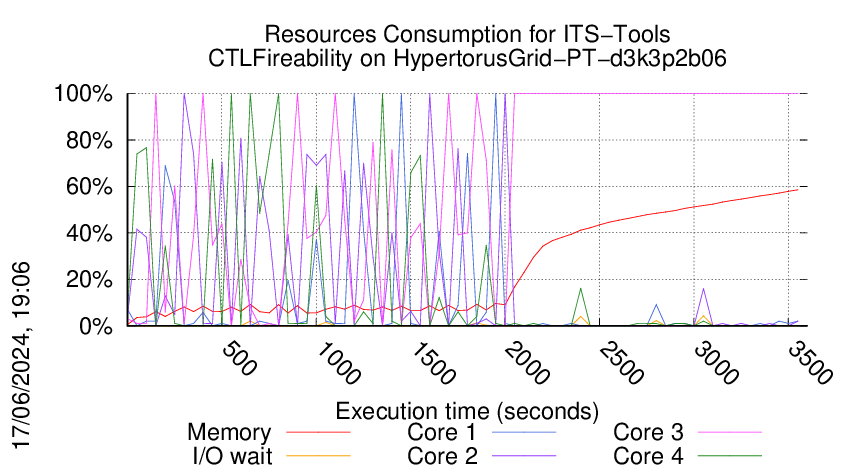The width and height of the screenshot is (850, 475).
Task: Click the red Memory legend line sample
Action: [318, 432]
